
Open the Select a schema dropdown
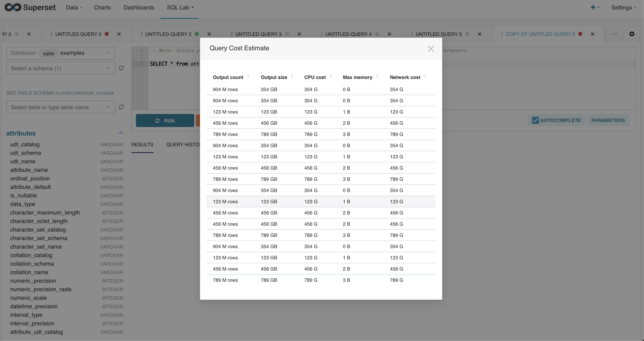pyautogui.click(x=61, y=68)
